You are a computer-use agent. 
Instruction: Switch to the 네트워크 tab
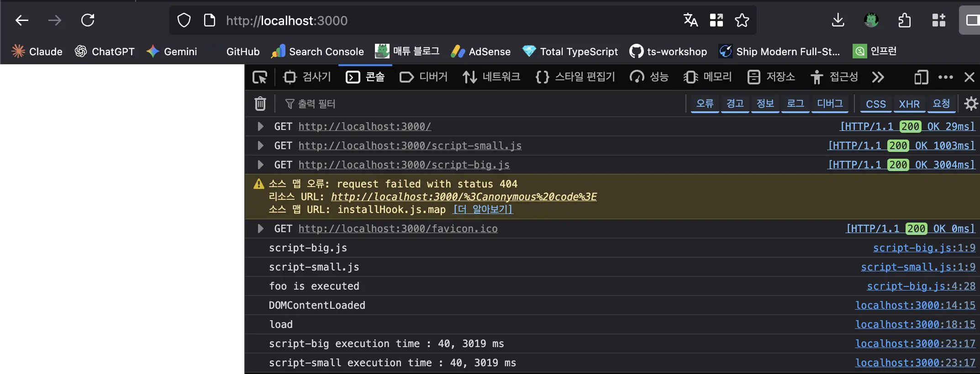(491, 77)
